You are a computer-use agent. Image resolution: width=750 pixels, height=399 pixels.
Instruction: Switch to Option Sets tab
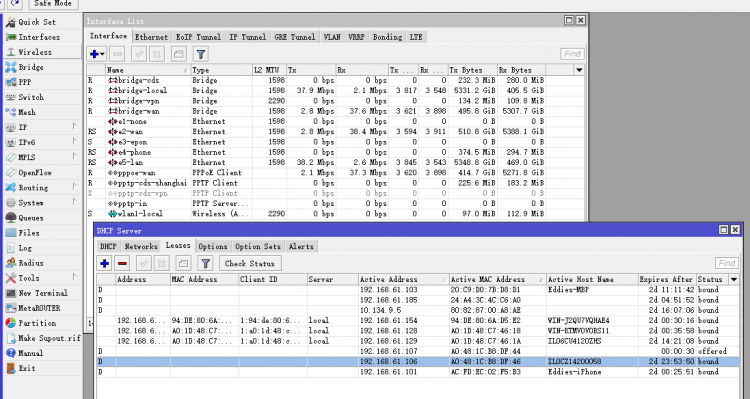257,246
